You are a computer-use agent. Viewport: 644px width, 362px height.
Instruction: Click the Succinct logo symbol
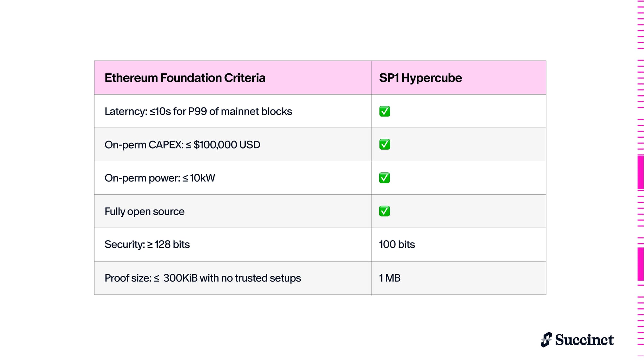tap(546, 340)
